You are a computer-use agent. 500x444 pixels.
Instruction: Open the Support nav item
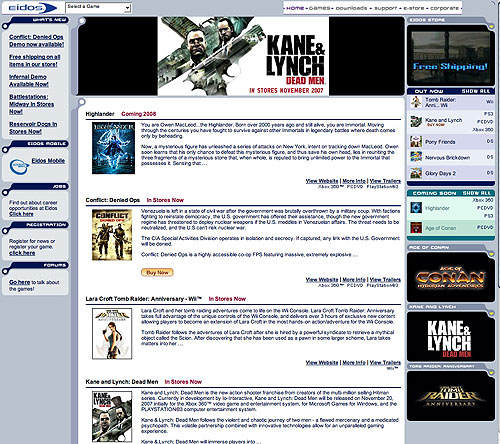[386, 8]
